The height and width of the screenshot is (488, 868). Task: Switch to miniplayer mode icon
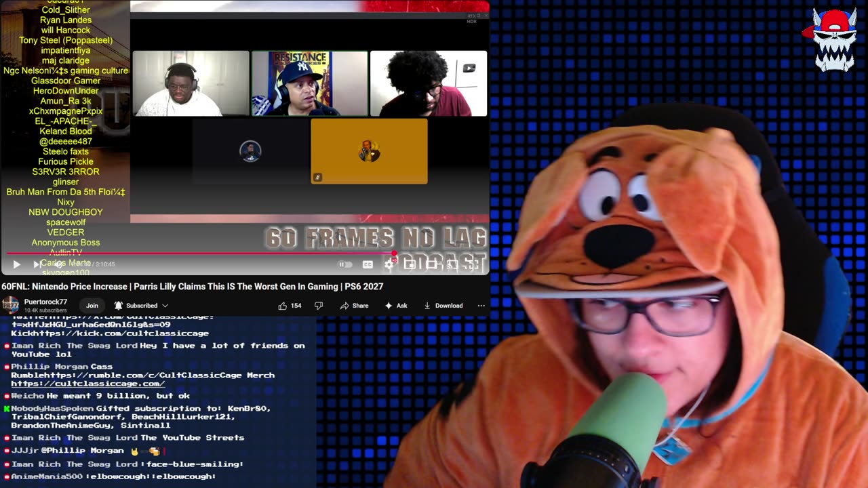point(410,264)
